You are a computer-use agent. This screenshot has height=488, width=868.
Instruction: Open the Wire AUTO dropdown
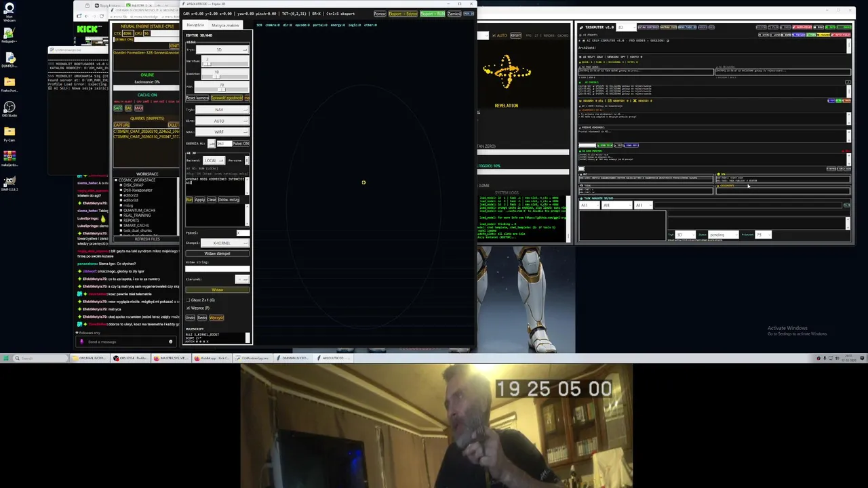(x=222, y=121)
